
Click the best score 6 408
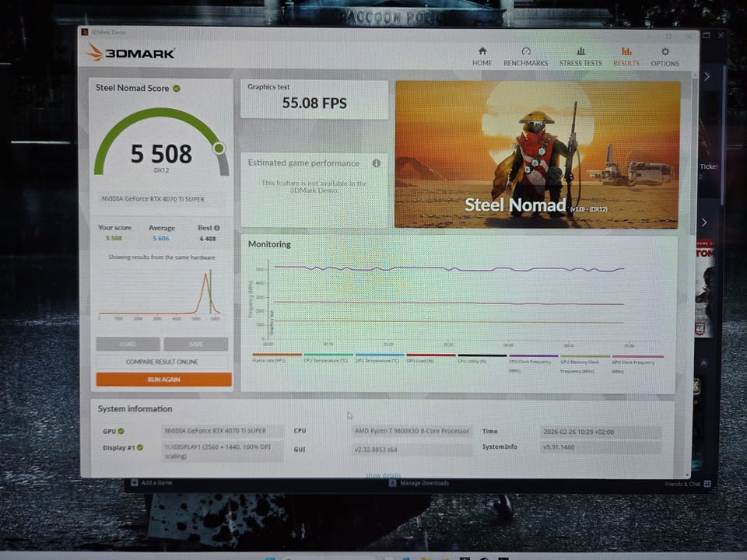click(208, 239)
